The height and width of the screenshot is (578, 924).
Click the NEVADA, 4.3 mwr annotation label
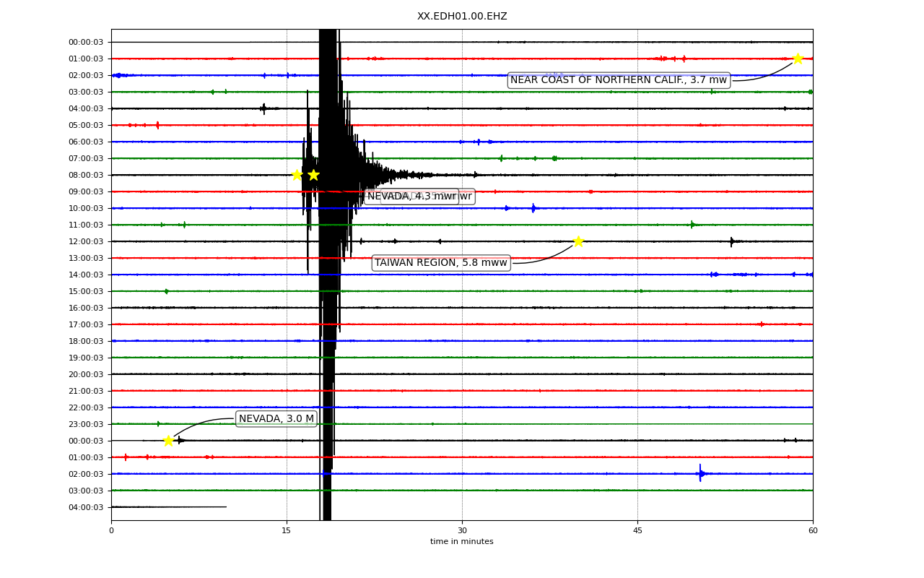pos(411,197)
